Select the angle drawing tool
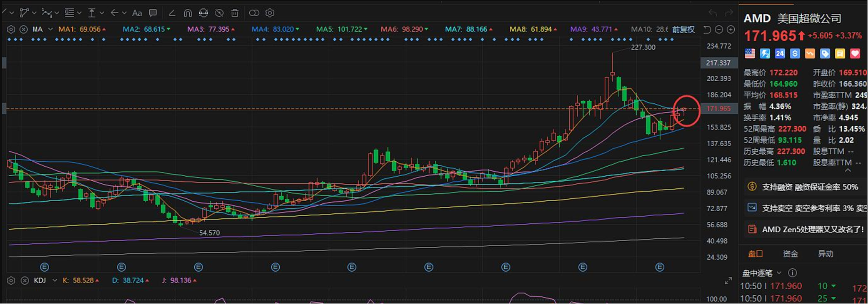Viewport: 868px width, 304px height. click(172, 13)
